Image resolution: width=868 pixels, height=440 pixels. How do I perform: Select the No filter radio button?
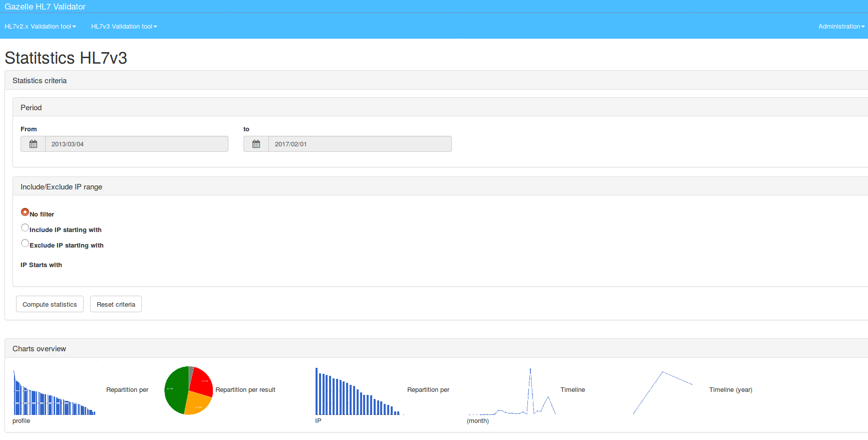pos(25,212)
